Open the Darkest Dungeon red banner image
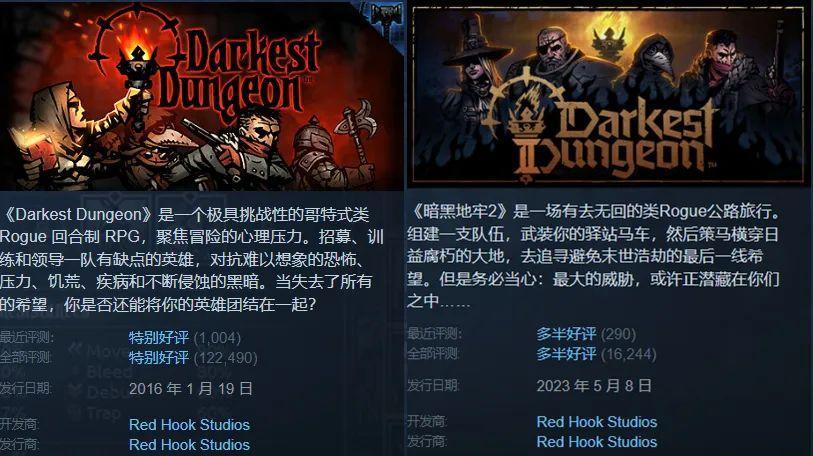This screenshot has height=456, width=813. 201,95
